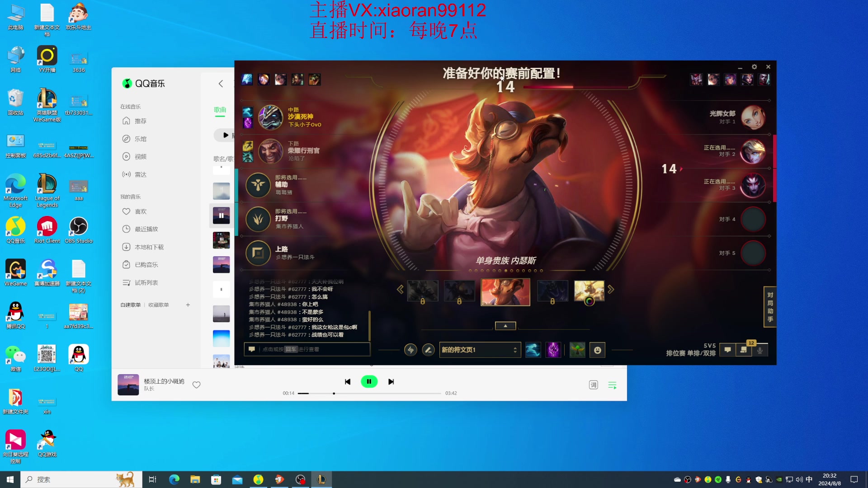Open 欢乐斗地主 desktop shortcut
Image resolution: width=868 pixels, height=488 pixels.
point(79,17)
